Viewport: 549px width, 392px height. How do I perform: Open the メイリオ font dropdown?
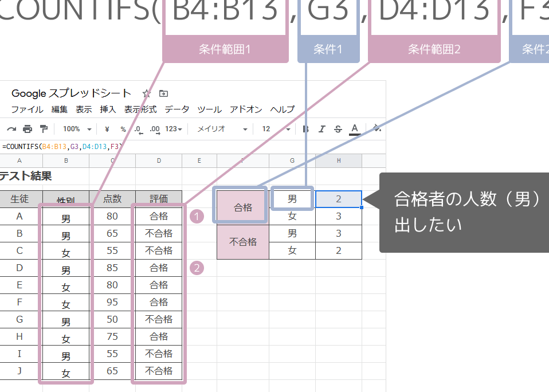222,129
